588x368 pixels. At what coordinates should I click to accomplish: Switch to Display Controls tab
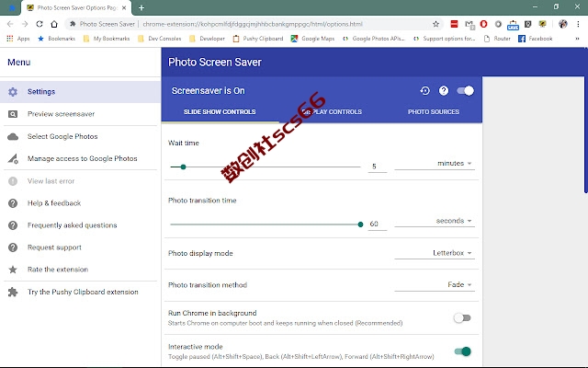point(333,112)
